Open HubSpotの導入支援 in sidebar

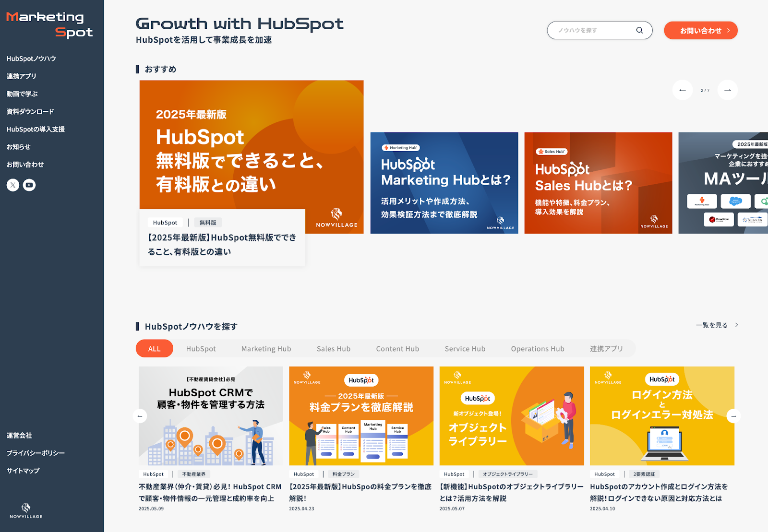pyautogui.click(x=36, y=129)
